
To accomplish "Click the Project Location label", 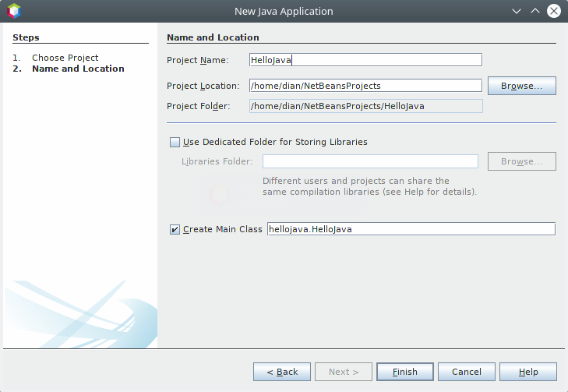I will click(x=203, y=86).
